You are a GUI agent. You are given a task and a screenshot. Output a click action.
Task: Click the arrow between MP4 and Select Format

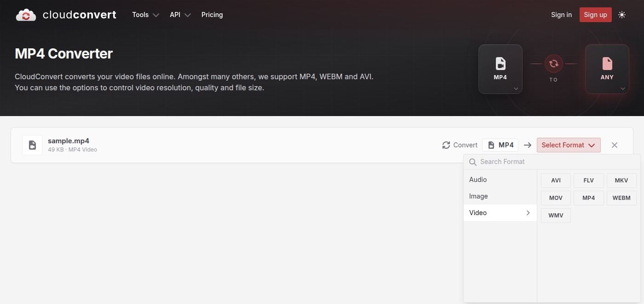pyautogui.click(x=528, y=145)
